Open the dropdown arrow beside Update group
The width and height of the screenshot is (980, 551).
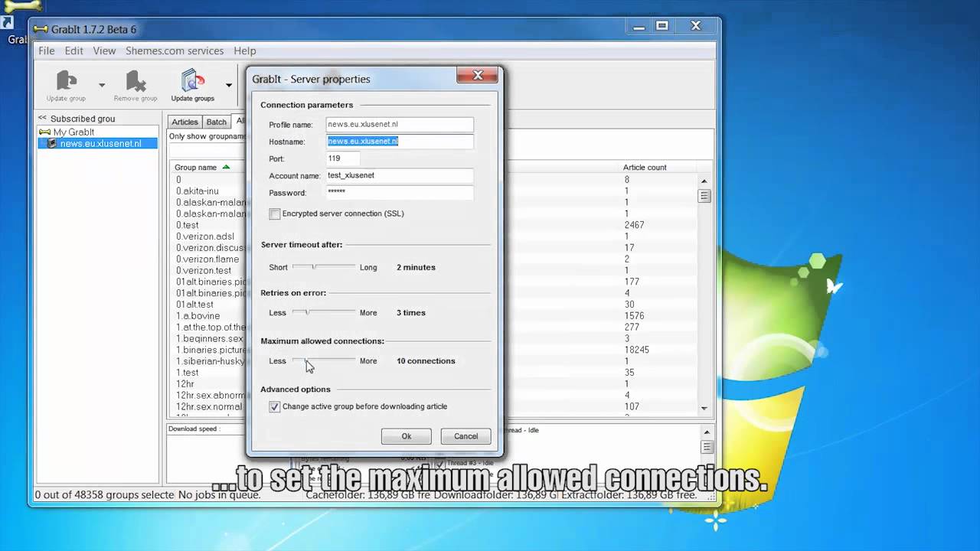102,85
